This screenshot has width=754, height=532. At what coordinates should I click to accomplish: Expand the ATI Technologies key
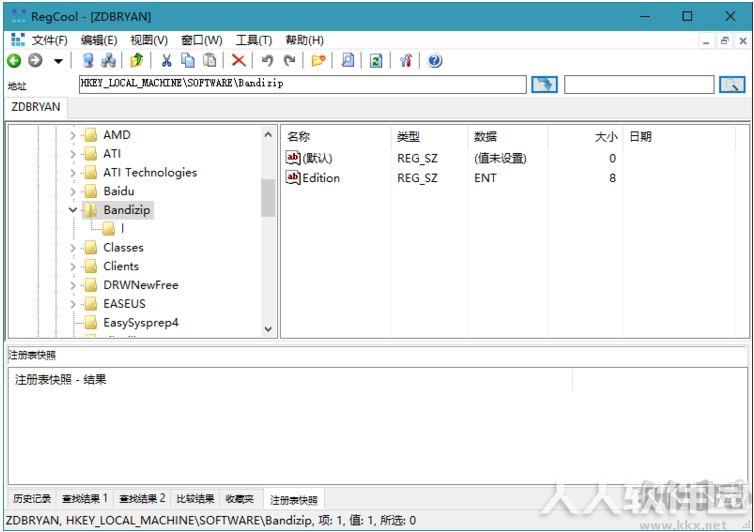73,173
